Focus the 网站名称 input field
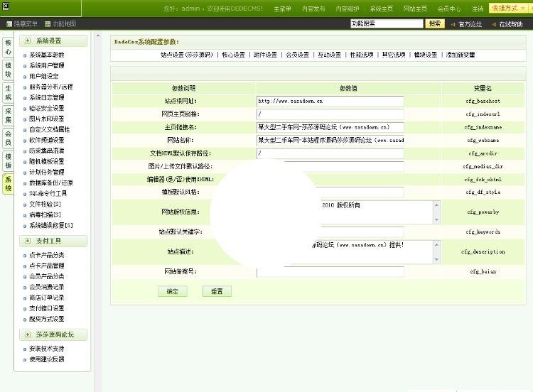Image resolution: width=533 pixels, height=392 pixels. pos(330,140)
